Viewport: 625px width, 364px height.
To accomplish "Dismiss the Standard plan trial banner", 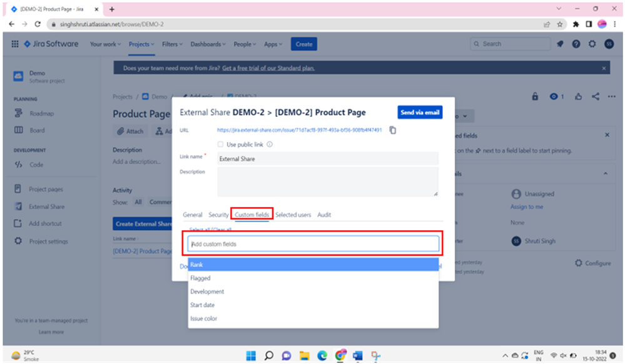I will [604, 68].
